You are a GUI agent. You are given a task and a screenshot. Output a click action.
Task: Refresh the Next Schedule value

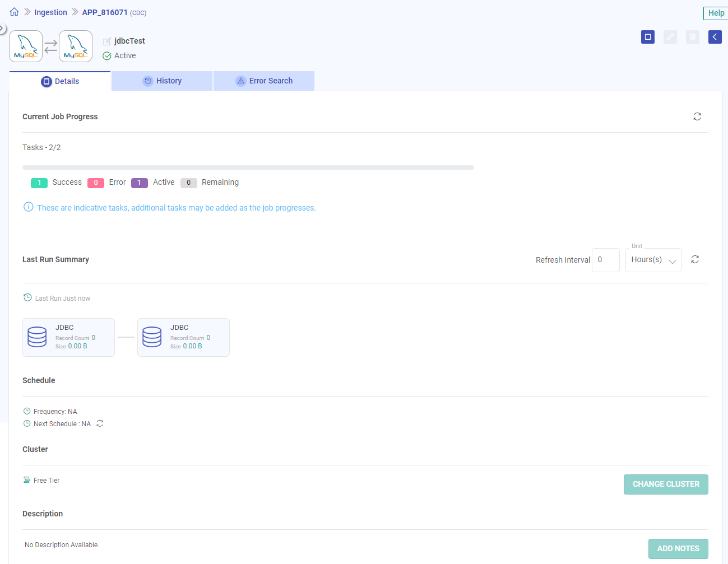(x=100, y=423)
